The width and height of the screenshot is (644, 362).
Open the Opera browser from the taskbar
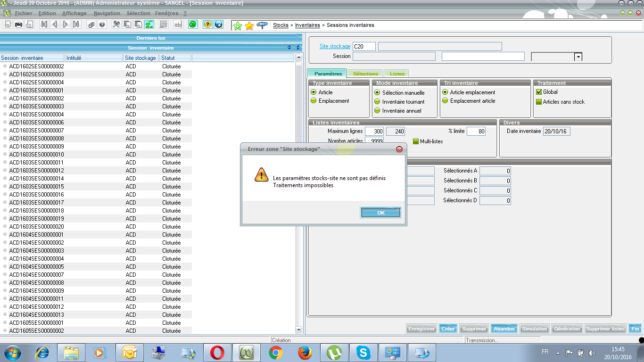[217, 352]
